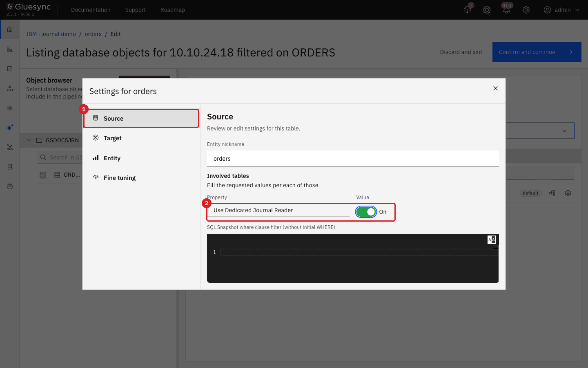Viewport: 588px width, 368px height.
Task: Open the lifebuoy help icon
Action: [x=487, y=10]
